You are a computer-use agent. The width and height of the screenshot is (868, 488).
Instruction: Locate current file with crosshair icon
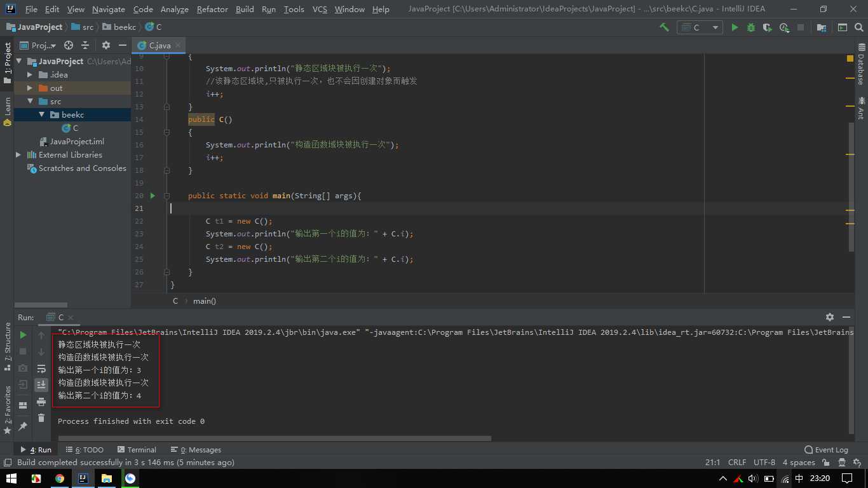click(x=69, y=45)
